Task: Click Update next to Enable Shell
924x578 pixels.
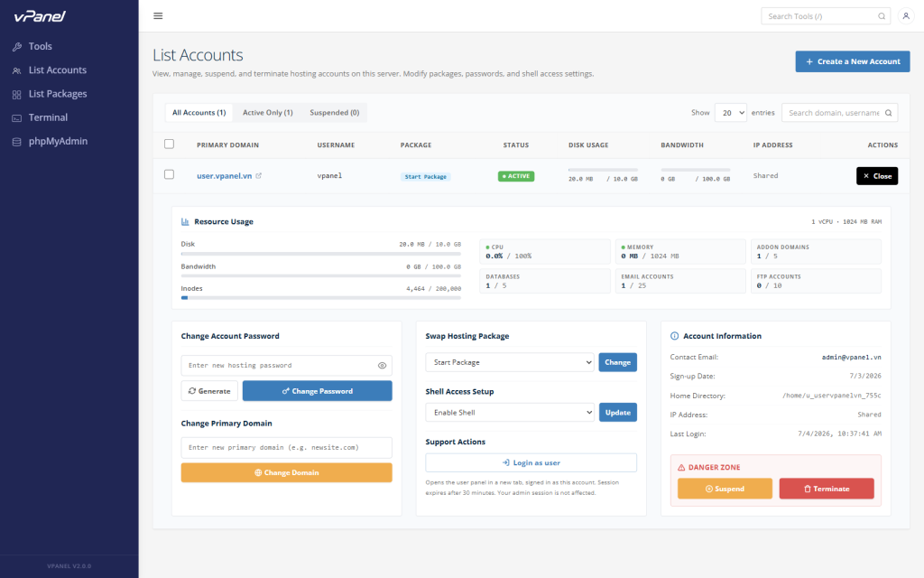Action: [x=617, y=412]
